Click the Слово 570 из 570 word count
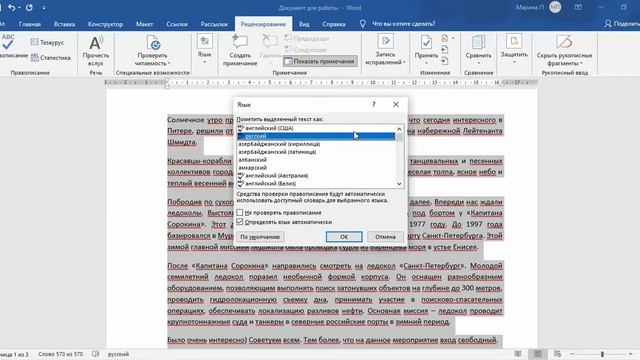 pos(60,354)
